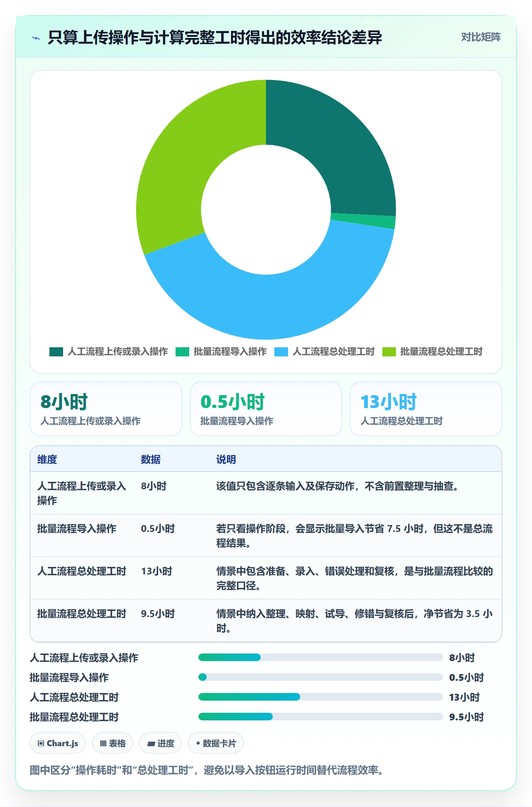Screen dimensions: 532x807
Task: Click the 表格 tag chip
Action: (x=112, y=743)
